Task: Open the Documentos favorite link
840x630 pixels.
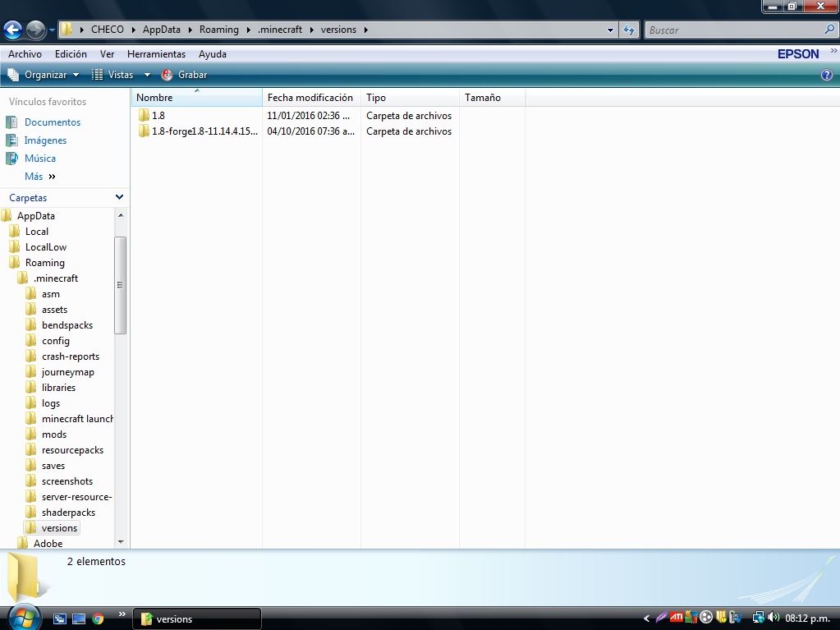Action: (53, 122)
